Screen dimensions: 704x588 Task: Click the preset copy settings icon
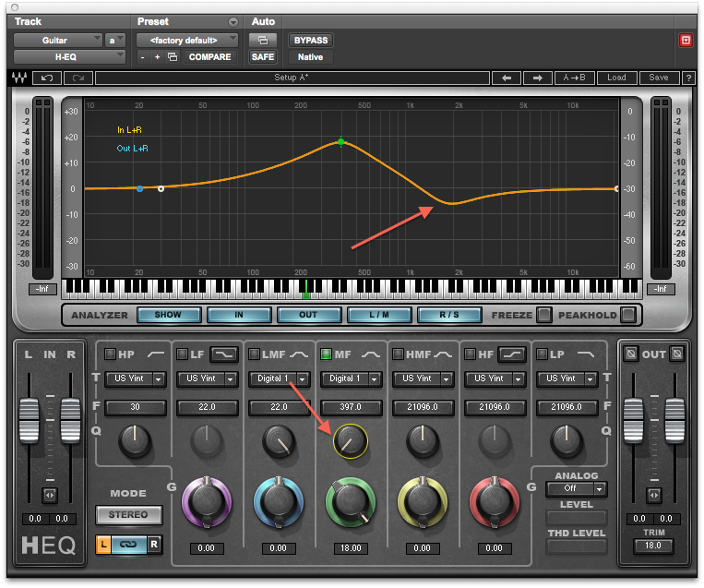[173, 57]
